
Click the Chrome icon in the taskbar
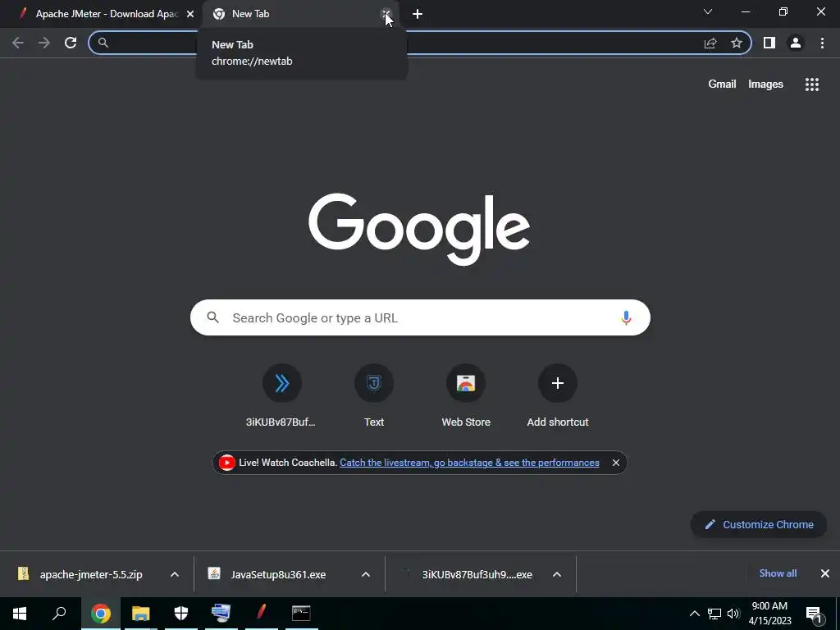pyautogui.click(x=101, y=614)
